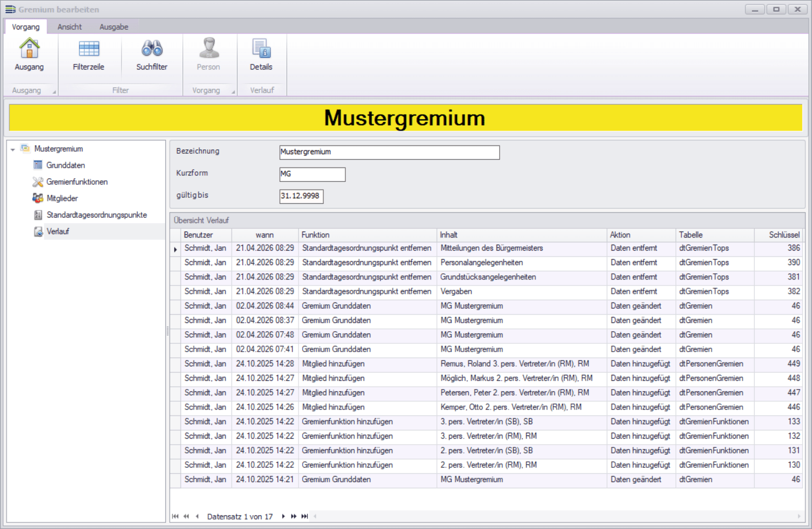Click the Bezeichnung input field

389,152
